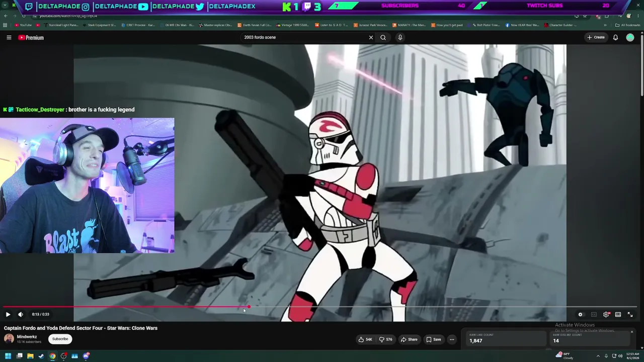Open the Mindwerkz channel avatar

point(9,339)
